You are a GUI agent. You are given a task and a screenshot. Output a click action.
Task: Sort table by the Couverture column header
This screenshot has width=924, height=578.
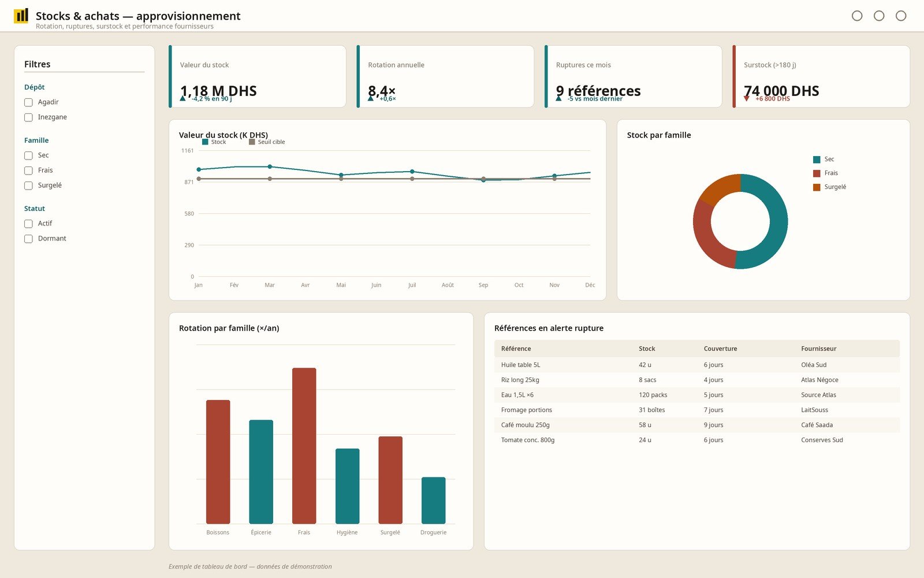click(720, 349)
